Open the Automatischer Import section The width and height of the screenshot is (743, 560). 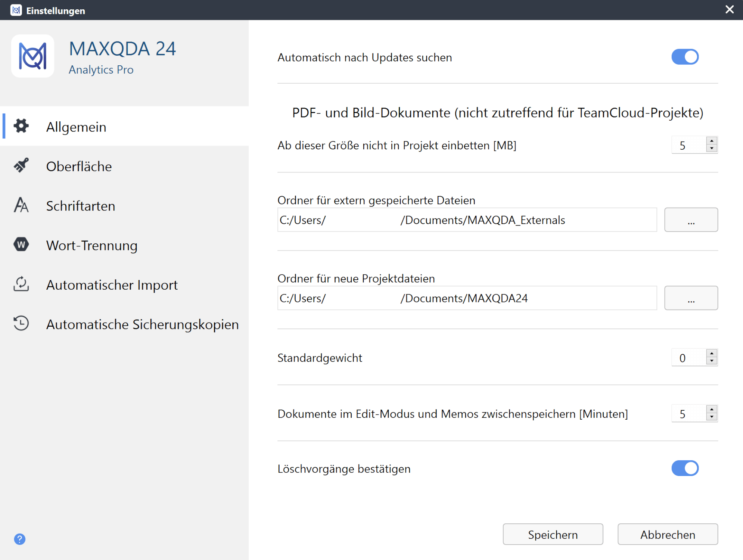(x=124, y=284)
